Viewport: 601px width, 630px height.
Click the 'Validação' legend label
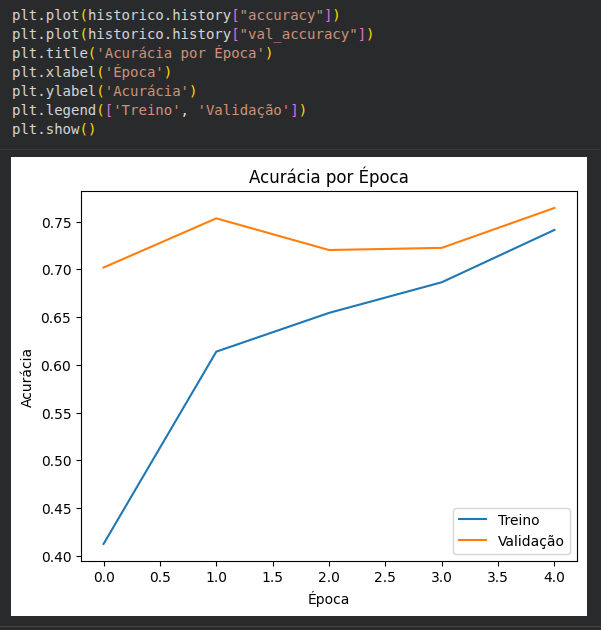tap(531, 541)
